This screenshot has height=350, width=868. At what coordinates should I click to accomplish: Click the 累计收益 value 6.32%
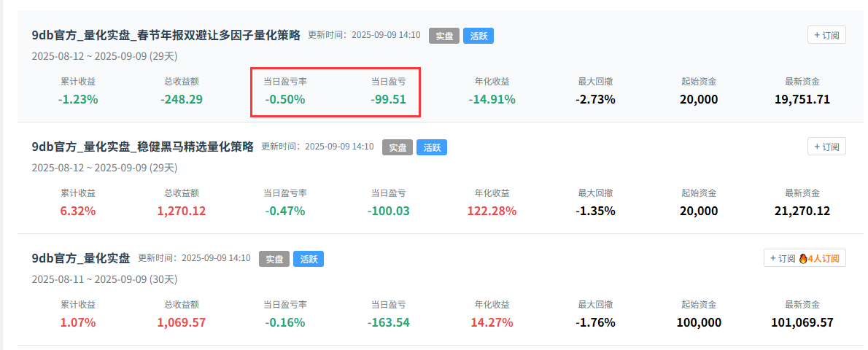click(x=78, y=211)
